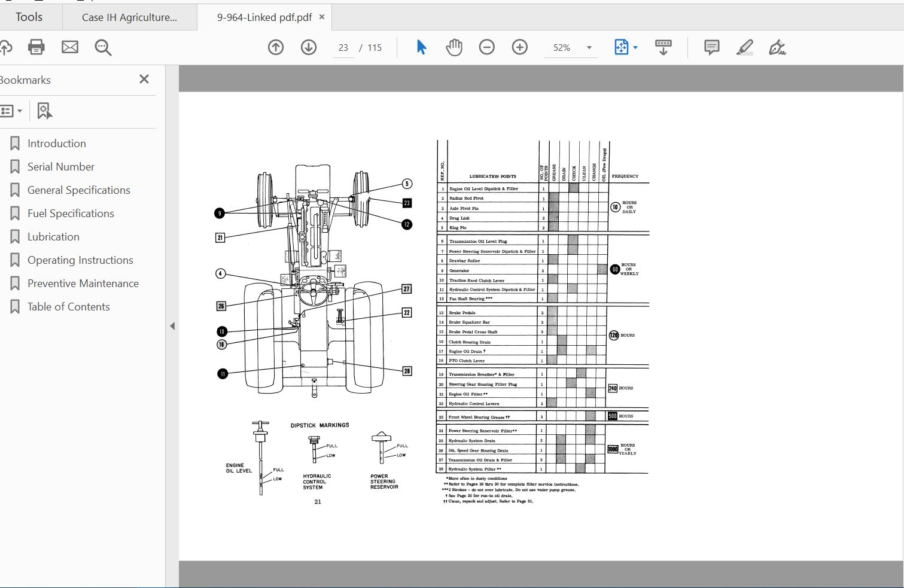Go to previous page arrow
Screen dimensions: 904x588
[276, 47]
